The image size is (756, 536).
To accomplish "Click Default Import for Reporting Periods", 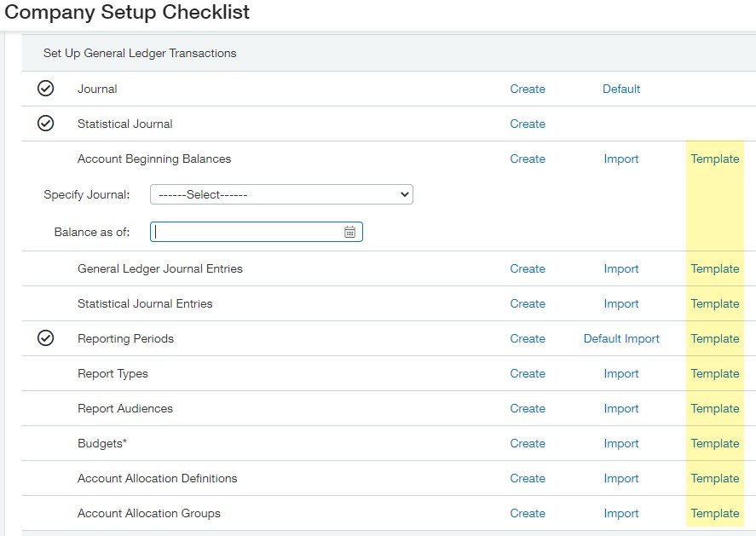I will (x=621, y=338).
